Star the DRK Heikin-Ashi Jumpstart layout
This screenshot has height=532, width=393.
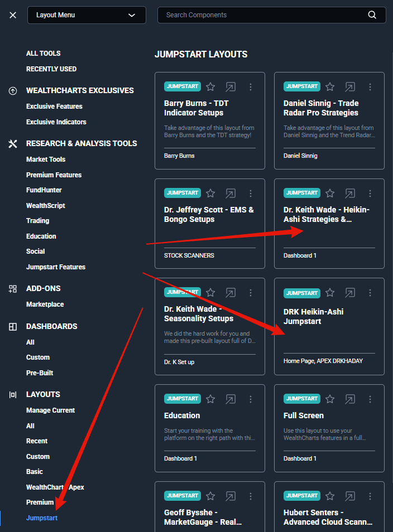click(330, 292)
